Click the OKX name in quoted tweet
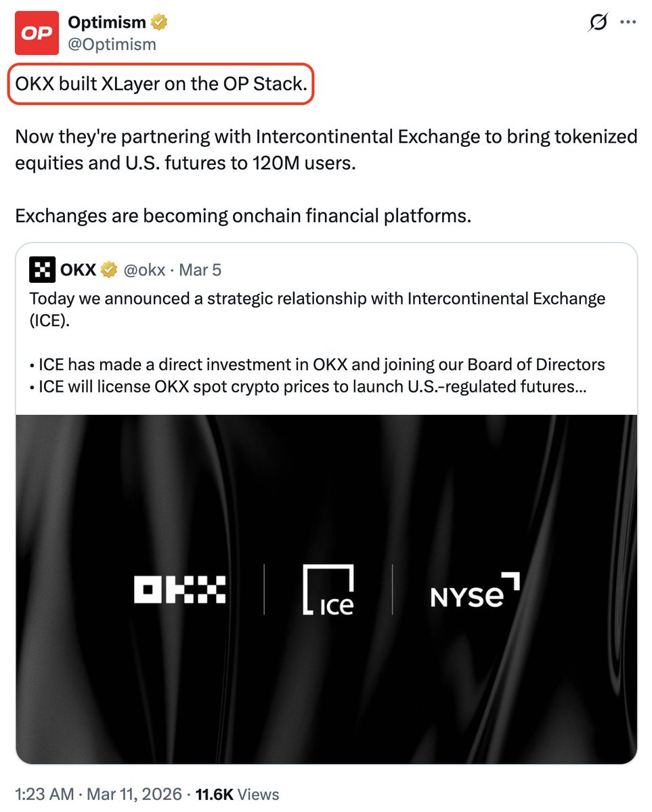 (78, 271)
